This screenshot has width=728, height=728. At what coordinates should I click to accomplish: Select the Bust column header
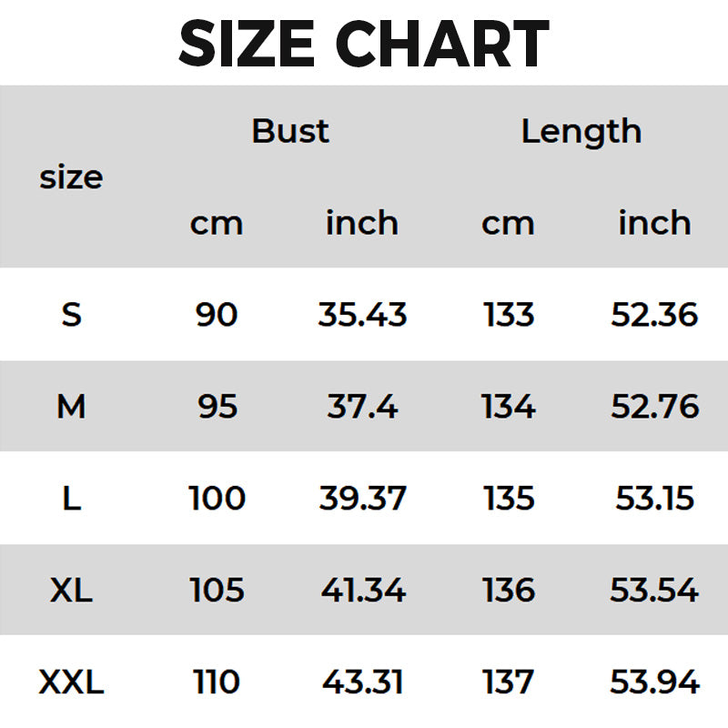click(290, 131)
